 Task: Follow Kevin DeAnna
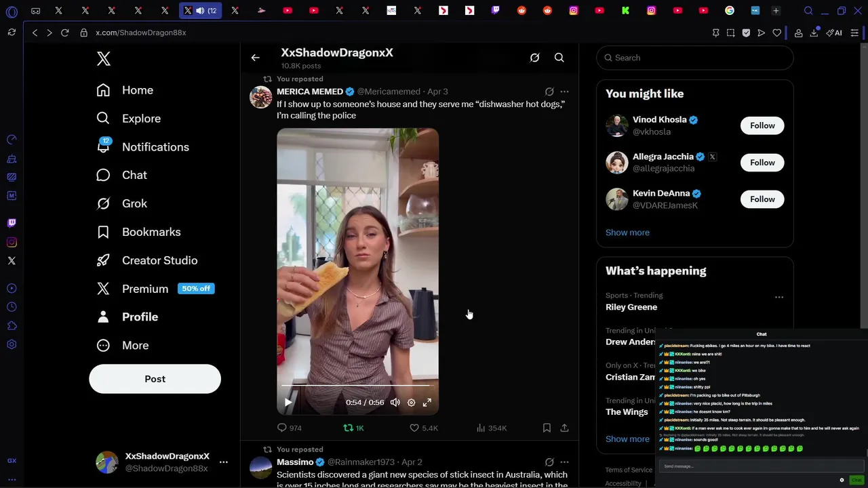point(762,199)
